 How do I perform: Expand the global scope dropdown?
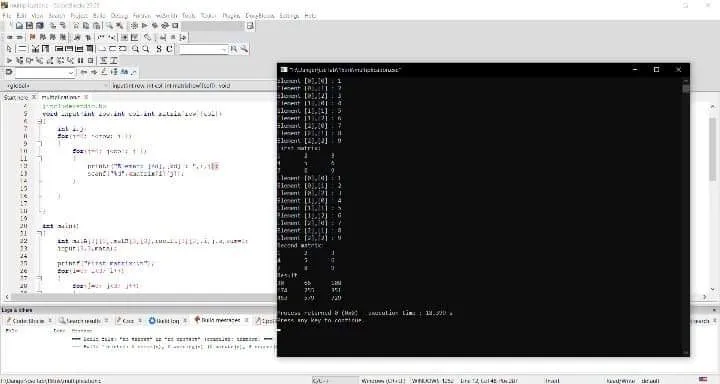coord(55,85)
